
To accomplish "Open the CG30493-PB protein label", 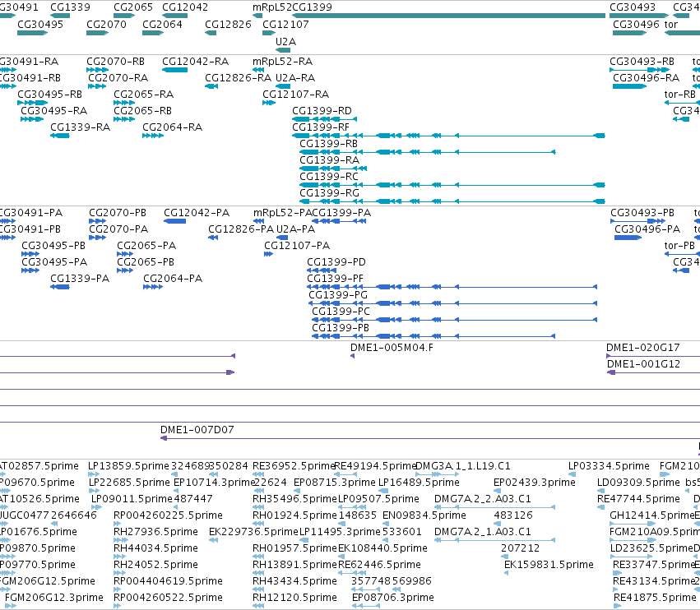I will [642, 213].
